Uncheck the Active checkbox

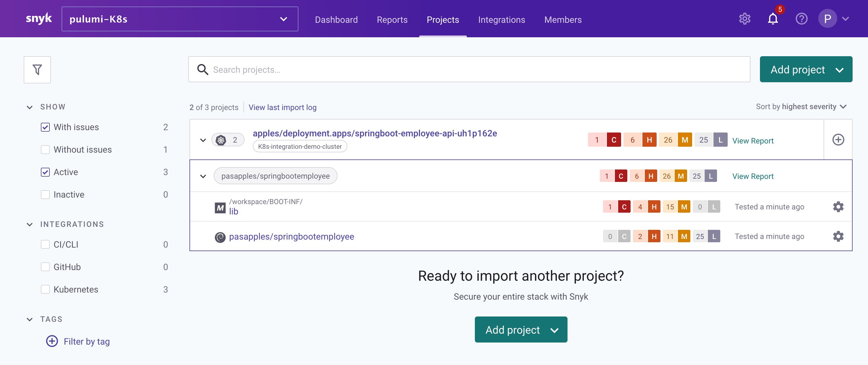pyautogui.click(x=45, y=172)
